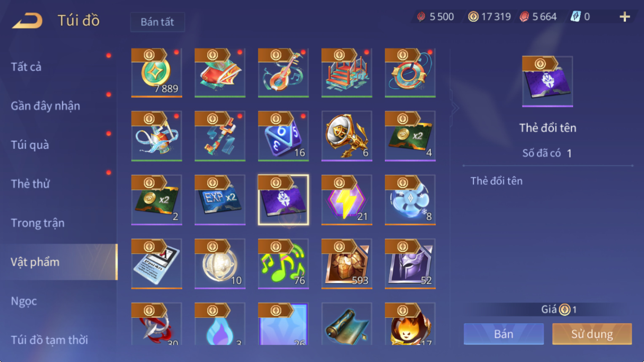
Task: Select the green music notes item with 76
Action: (283, 264)
